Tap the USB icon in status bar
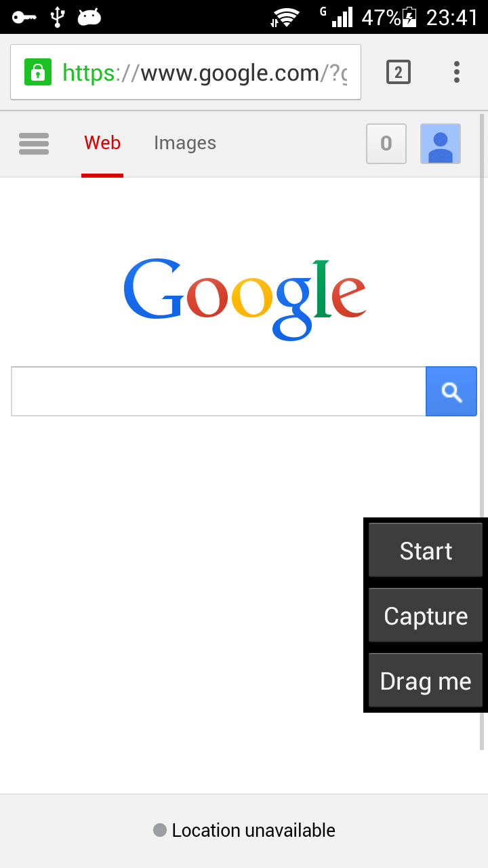Image resolution: width=488 pixels, height=868 pixels. click(58, 17)
